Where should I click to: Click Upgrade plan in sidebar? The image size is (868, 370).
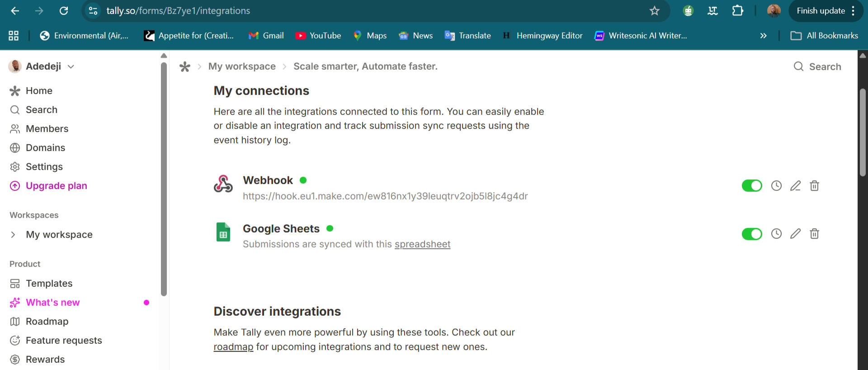click(x=56, y=186)
